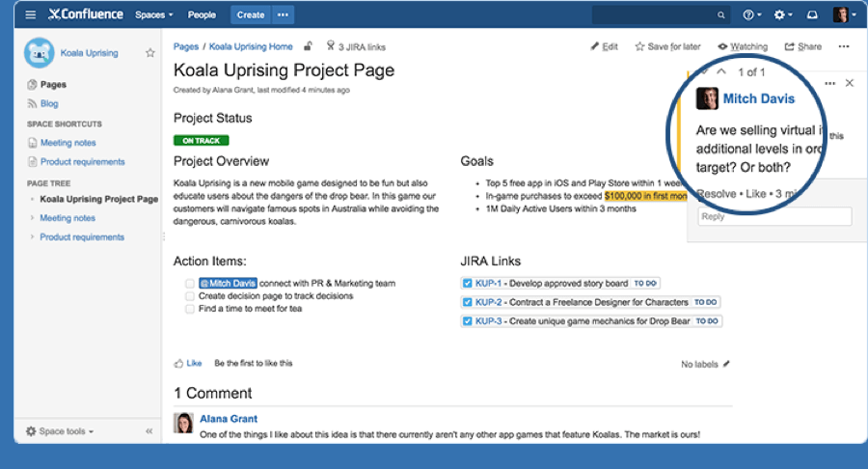Open Blog in the sidebar
Viewport: 868px width, 469px height.
48,103
